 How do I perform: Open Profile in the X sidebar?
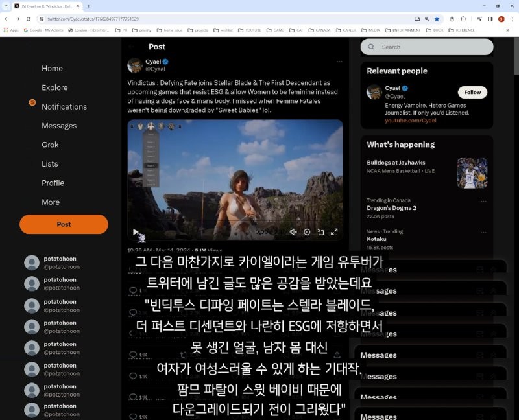(53, 183)
